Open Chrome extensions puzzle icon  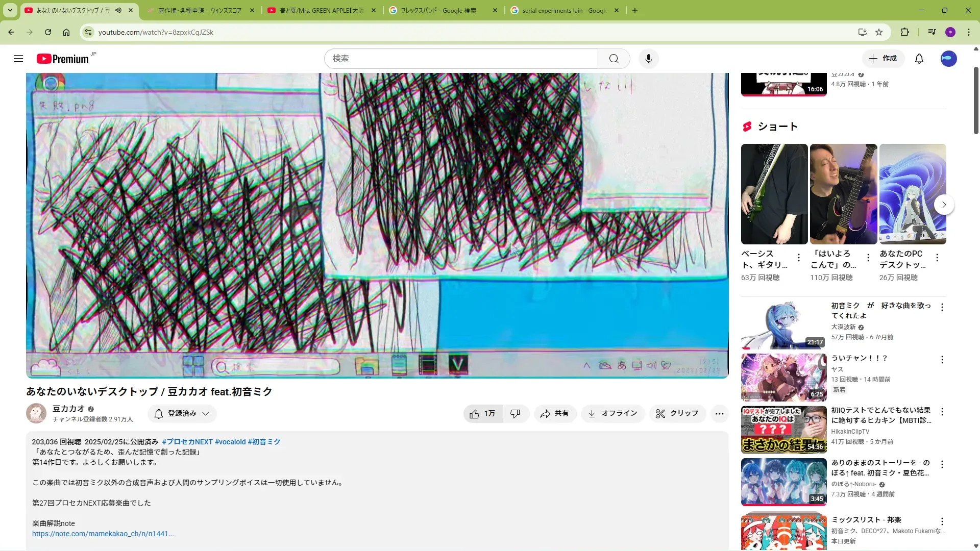pyautogui.click(x=904, y=32)
